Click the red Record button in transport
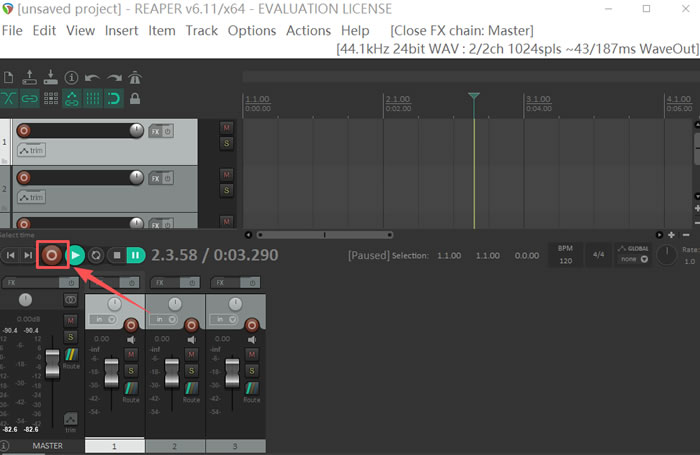Screen dimensions: 700x455 [52, 255]
